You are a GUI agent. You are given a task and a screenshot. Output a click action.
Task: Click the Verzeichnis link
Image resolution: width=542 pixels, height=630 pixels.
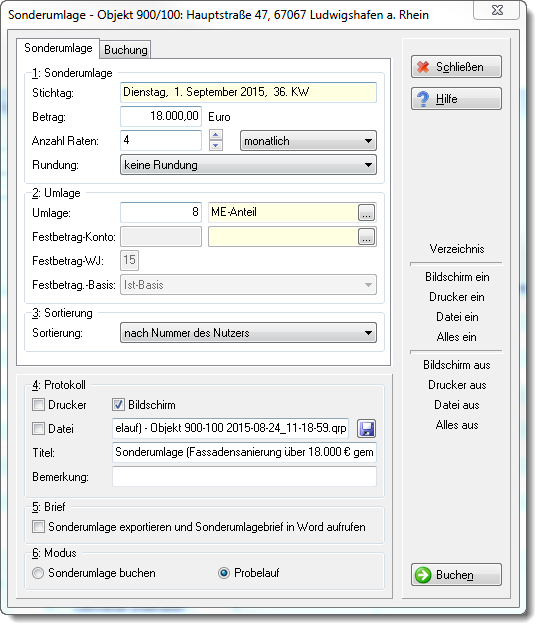click(457, 249)
